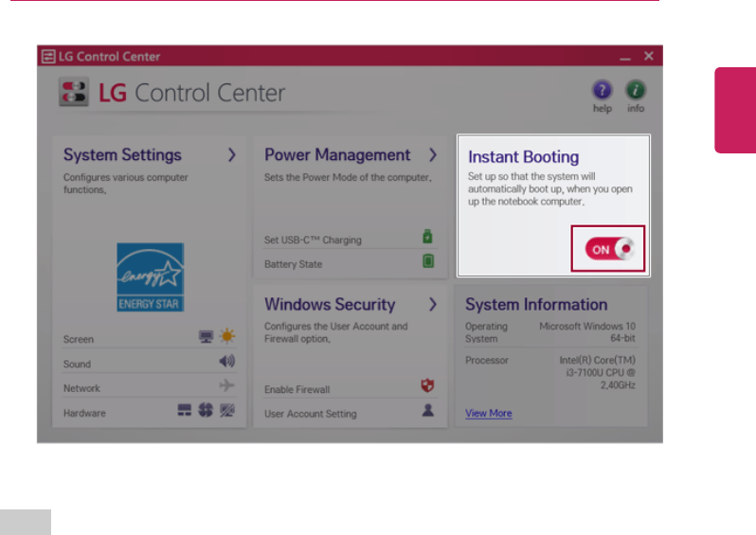Select the Sound row label
The width and height of the screenshot is (756, 535).
pyautogui.click(x=77, y=364)
